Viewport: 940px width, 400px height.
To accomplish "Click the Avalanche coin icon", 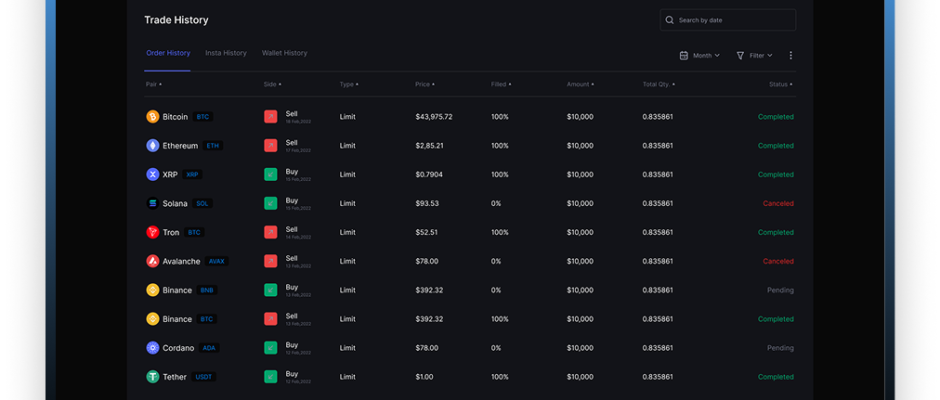I will coord(153,261).
